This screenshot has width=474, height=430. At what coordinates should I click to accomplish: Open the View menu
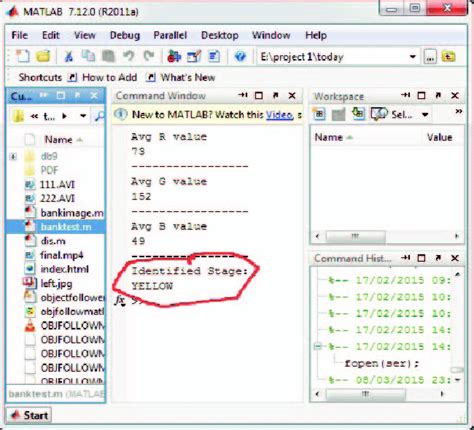tap(85, 35)
